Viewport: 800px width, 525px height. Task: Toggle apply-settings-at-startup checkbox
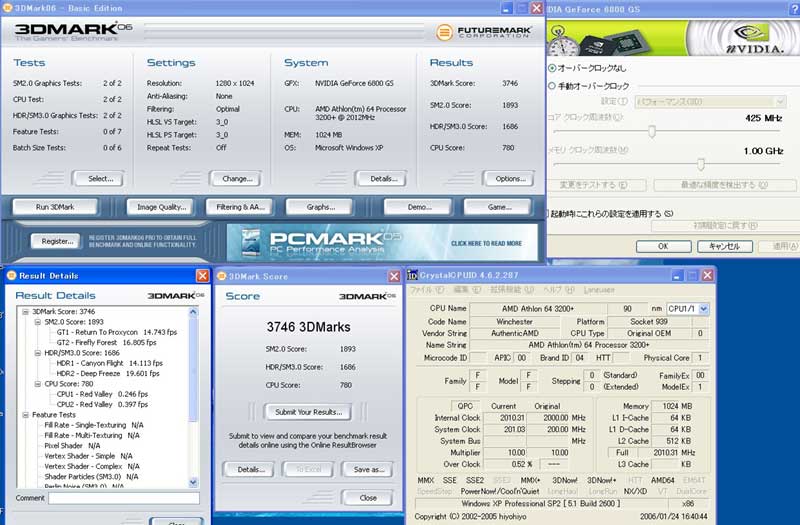(546, 213)
